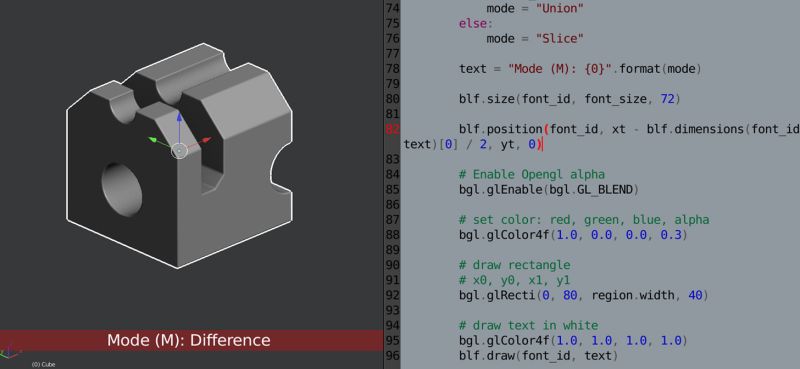Click the white circle at manipulator center
800x369 pixels.
(x=179, y=151)
